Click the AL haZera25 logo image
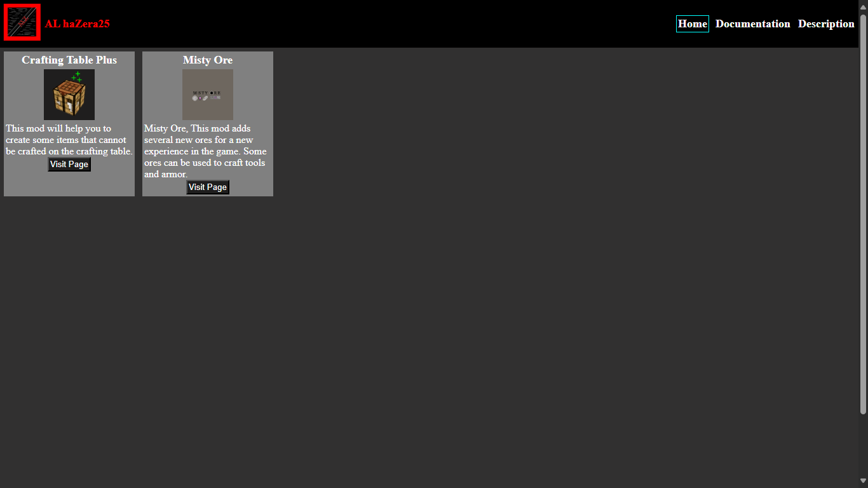 click(x=22, y=22)
